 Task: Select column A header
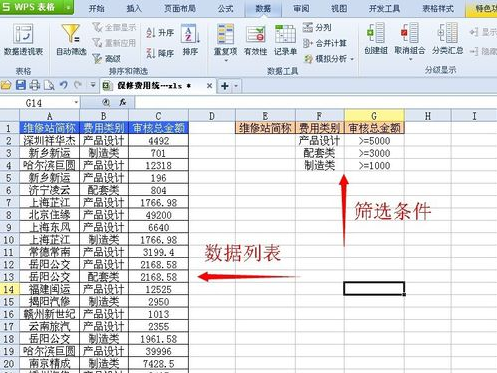click(x=49, y=116)
